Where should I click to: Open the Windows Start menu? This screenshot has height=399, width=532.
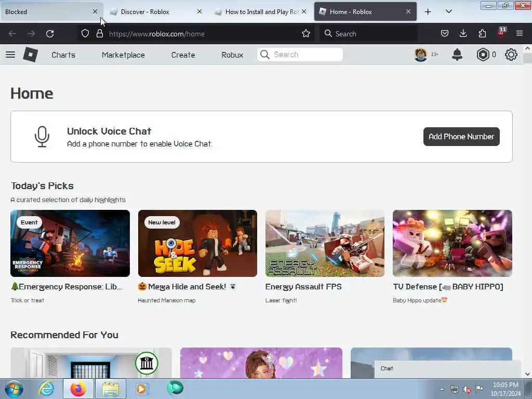pos(14,389)
